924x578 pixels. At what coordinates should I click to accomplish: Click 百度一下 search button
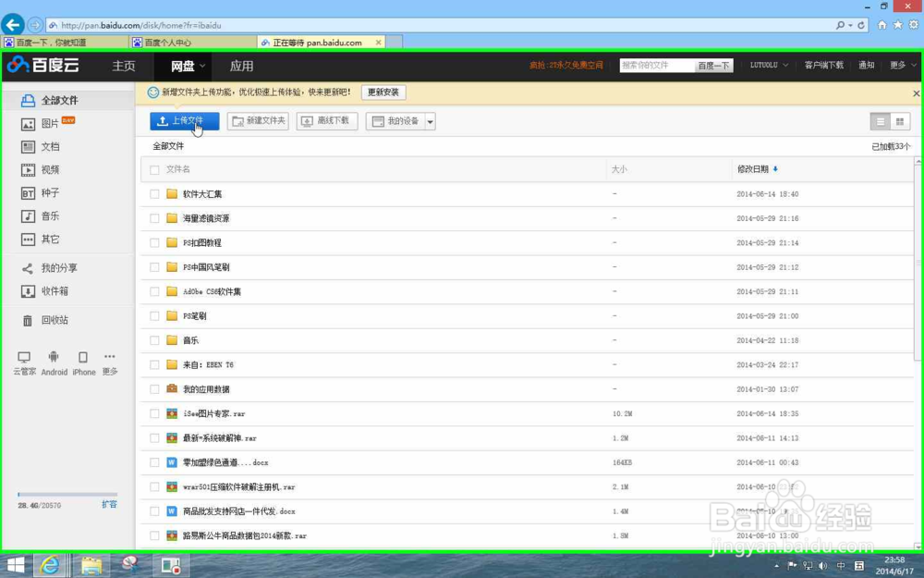coord(713,66)
